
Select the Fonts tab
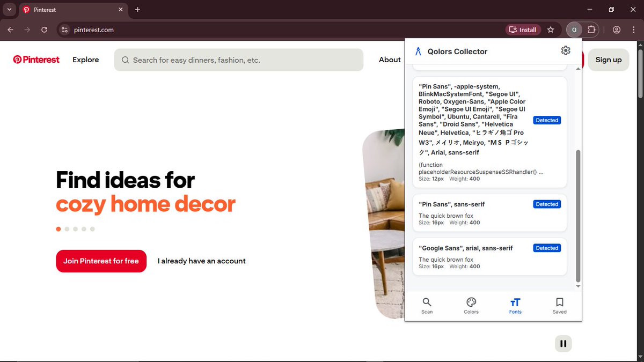[515, 306]
